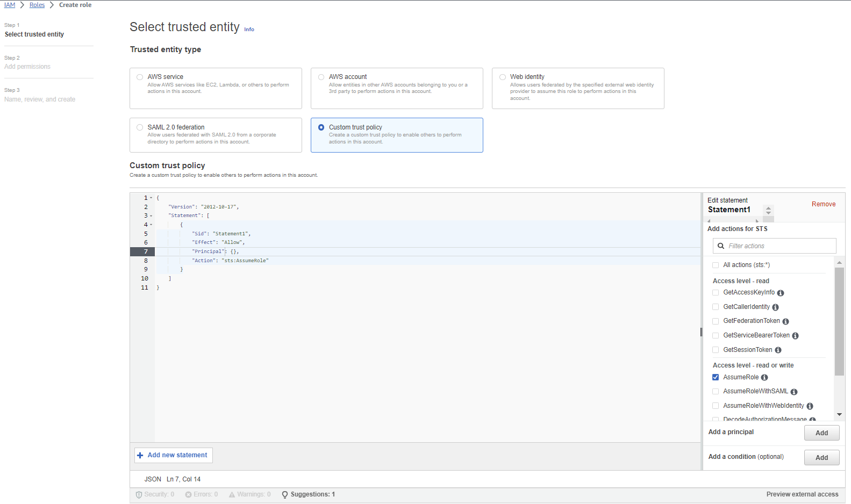Select the AWS service radio option
The height and width of the screenshot is (504, 851).
pyautogui.click(x=140, y=77)
